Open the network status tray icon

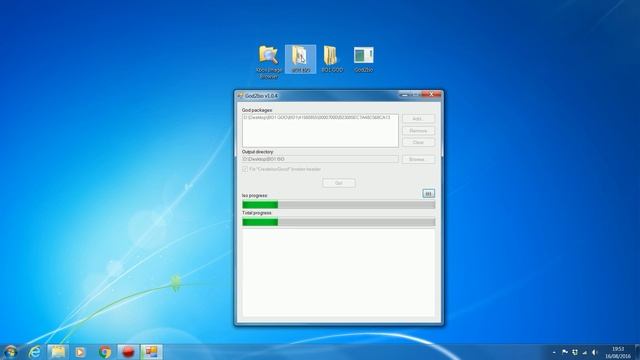click(584, 352)
